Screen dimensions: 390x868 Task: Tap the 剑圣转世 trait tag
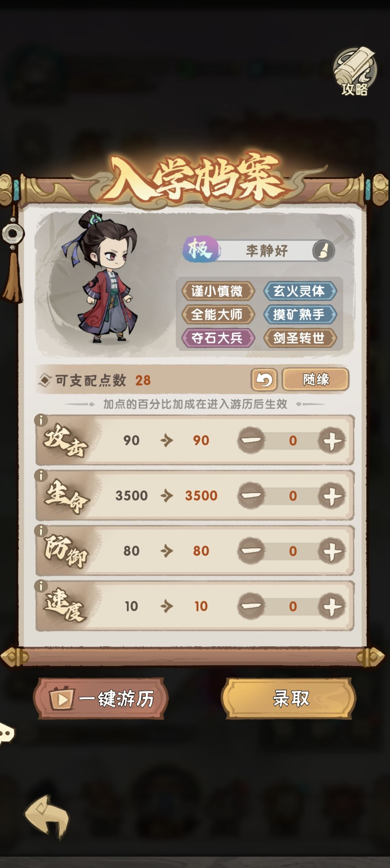click(300, 338)
